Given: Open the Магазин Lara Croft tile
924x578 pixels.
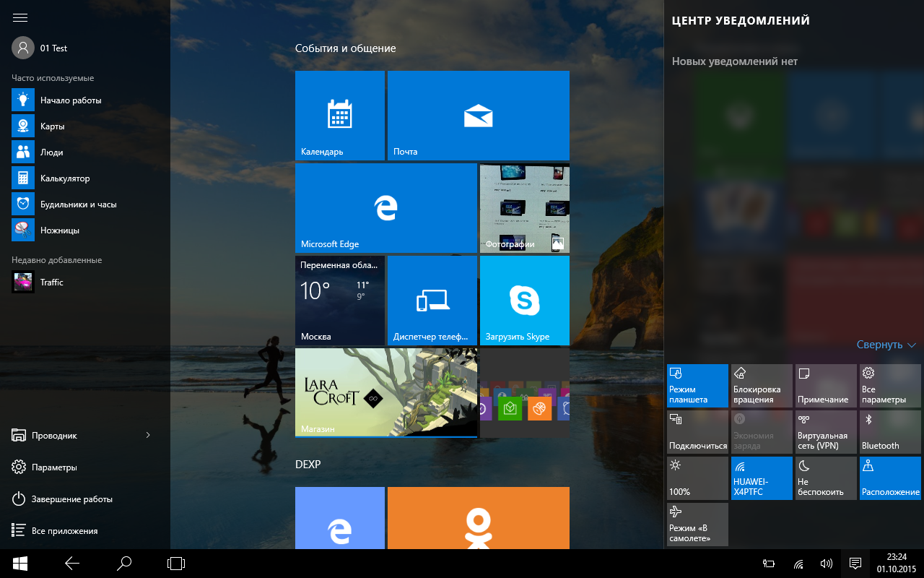Looking at the screenshot, I should click(386, 393).
